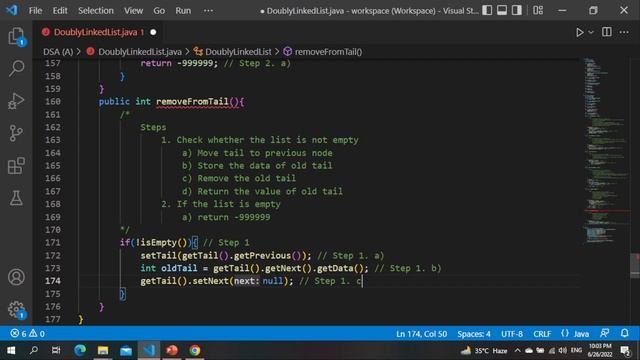Open File Explorer from taskbar
This screenshot has width=640, height=360.
[103, 351]
